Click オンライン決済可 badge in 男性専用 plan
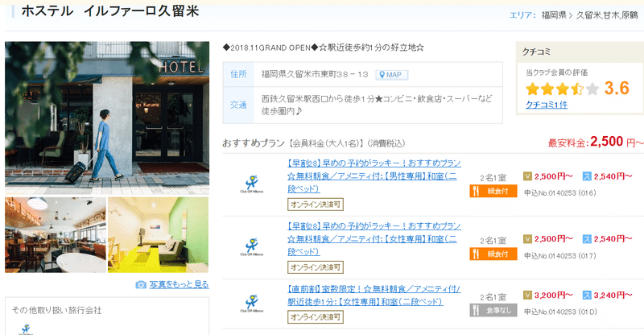The width and height of the screenshot is (644, 335). pos(316,205)
